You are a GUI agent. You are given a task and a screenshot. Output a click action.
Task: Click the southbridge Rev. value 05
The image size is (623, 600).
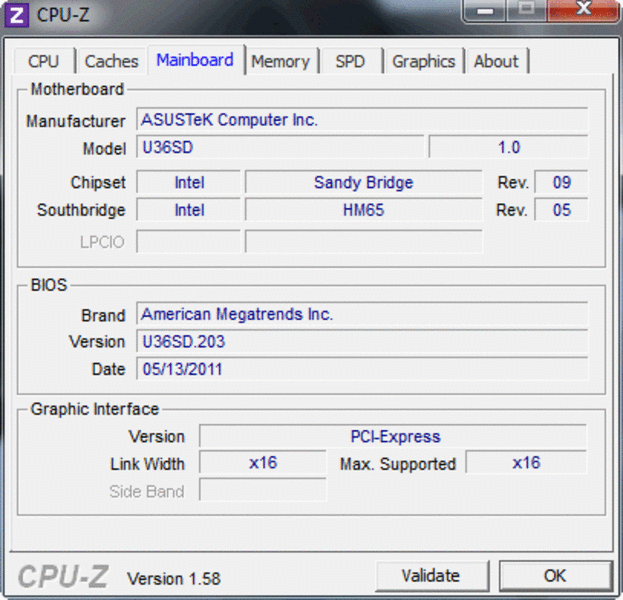pos(561,210)
